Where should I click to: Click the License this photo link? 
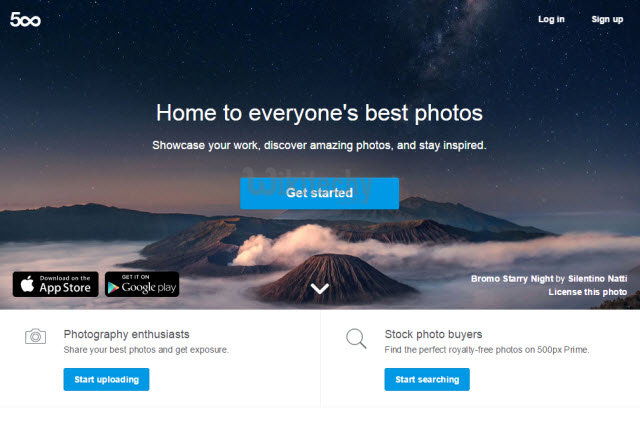click(587, 292)
